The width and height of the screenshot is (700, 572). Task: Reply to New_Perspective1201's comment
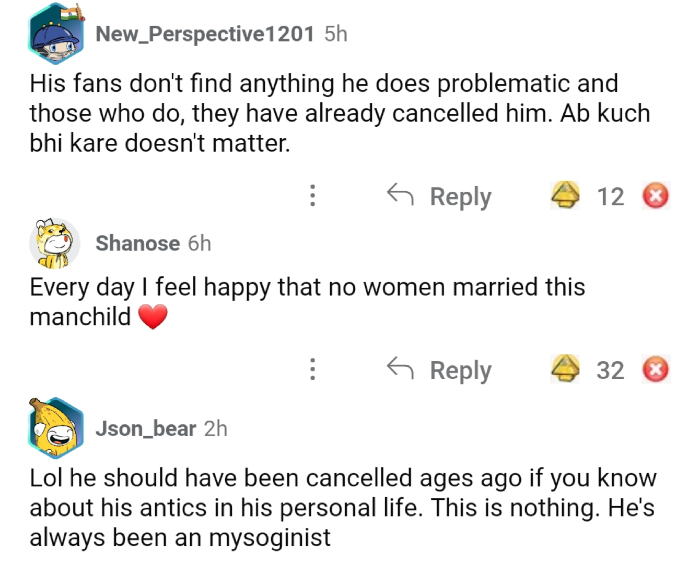click(440, 196)
